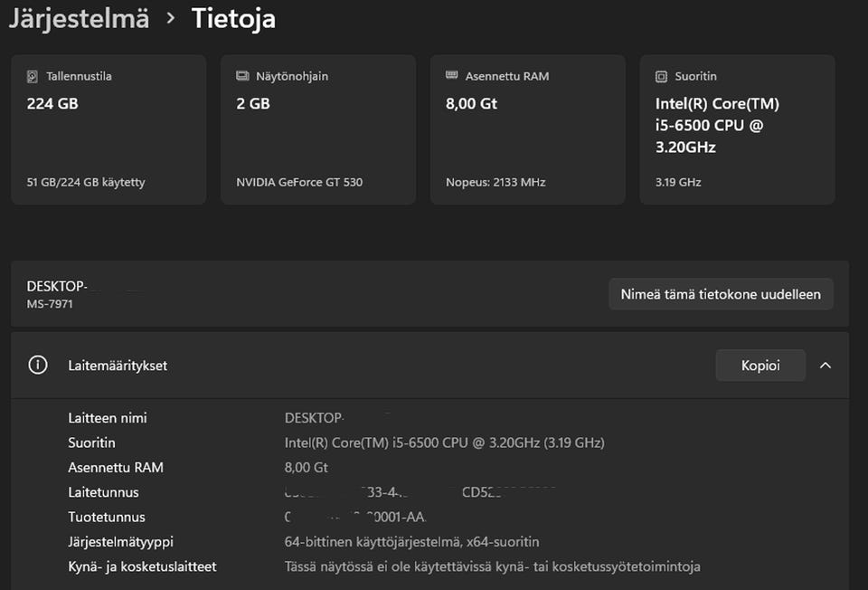The height and width of the screenshot is (590, 868).
Task: Collapse the Laitemääritykset section chevron
Action: click(x=825, y=366)
